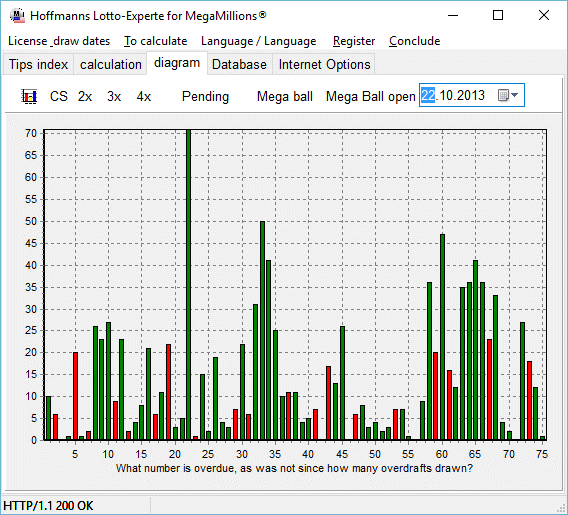Switch to the Tips index tab

(x=38, y=64)
